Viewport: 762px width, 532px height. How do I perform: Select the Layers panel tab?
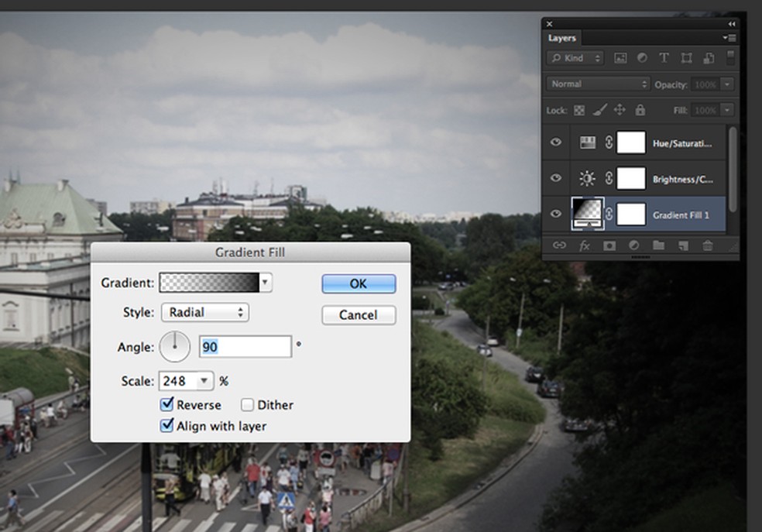[x=562, y=38]
